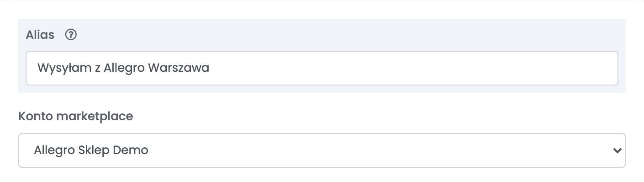Click the help question mark icon beside Alias
Viewport: 644px width, 182px height.
click(70, 35)
